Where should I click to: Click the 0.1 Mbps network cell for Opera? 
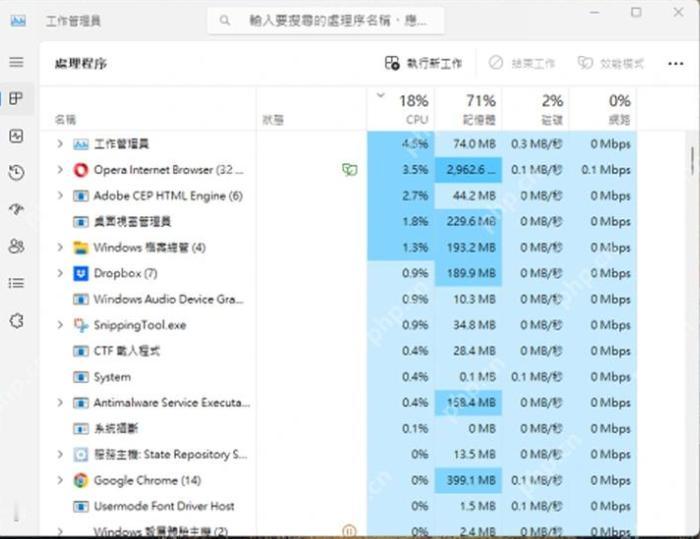603,170
